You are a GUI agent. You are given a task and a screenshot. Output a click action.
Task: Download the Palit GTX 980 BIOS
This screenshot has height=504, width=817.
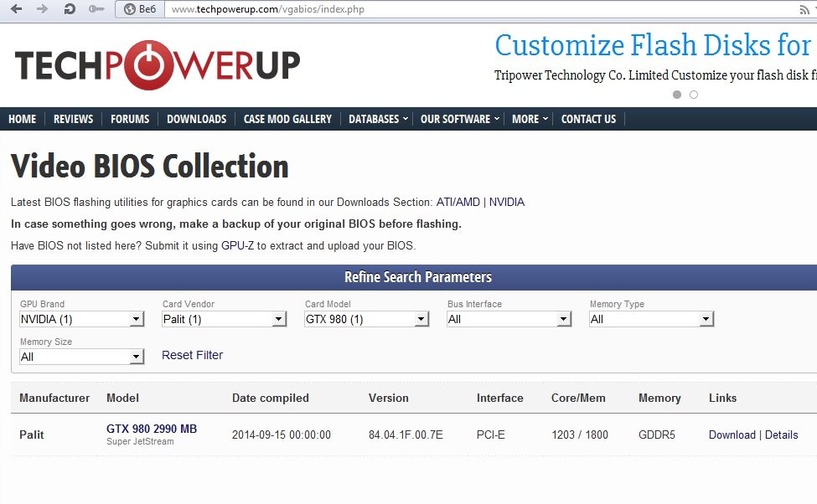pyautogui.click(x=732, y=435)
